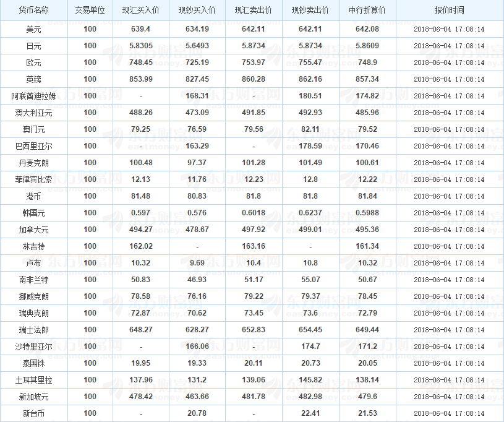Select the 日元 currency name

34,46
